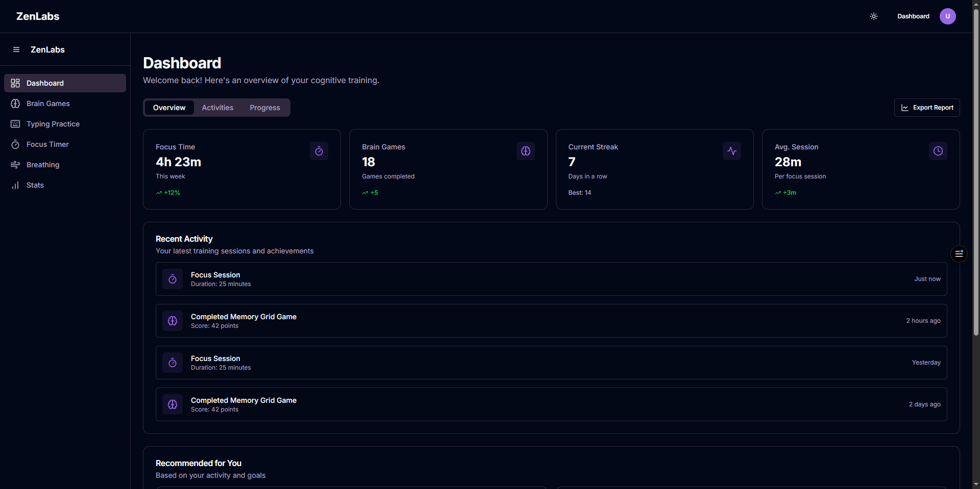Click the "2 hours ago" timestamp

(x=923, y=321)
